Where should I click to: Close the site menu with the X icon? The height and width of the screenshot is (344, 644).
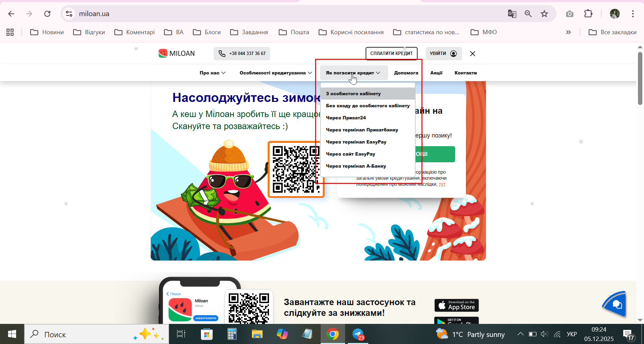473,54
